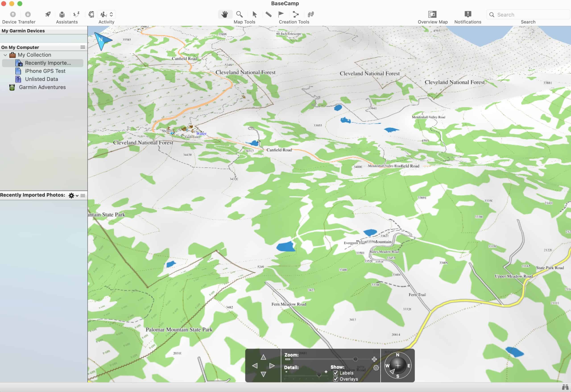Open Notifications
This screenshot has width=571, height=392.
pos(468,14)
